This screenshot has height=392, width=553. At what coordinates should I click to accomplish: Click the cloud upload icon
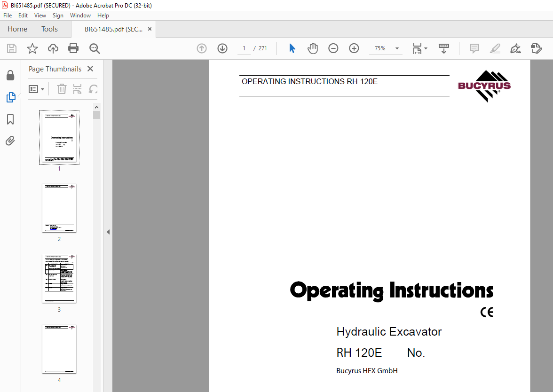click(53, 48)
